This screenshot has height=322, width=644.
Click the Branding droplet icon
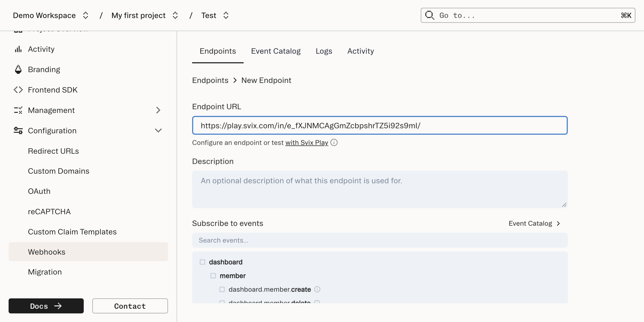click(x=18, y=69)
